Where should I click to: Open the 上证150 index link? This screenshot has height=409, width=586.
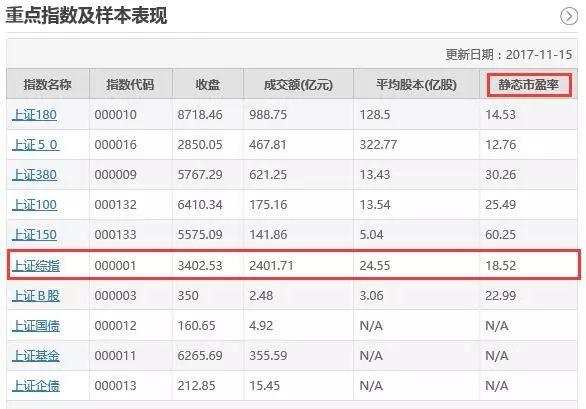[x=34, y=234]
